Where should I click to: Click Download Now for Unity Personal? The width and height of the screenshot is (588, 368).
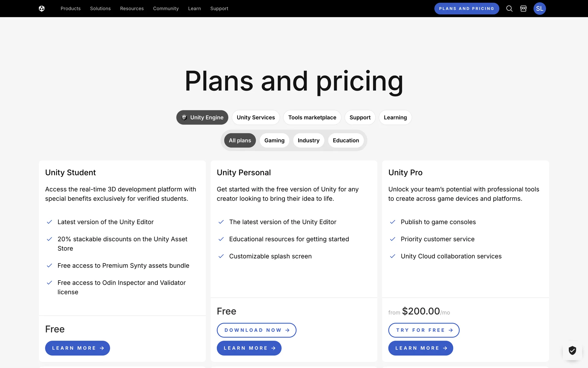click(x=256, y=330)
